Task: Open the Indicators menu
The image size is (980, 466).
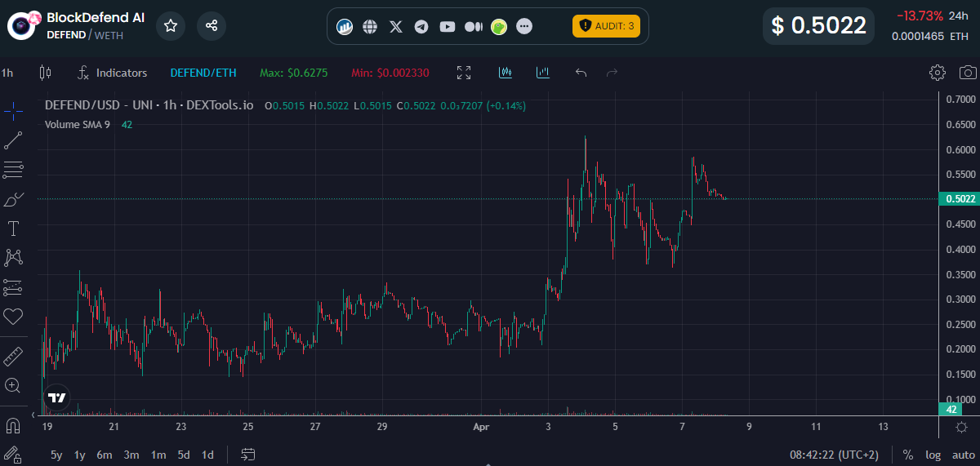Action: (x=113, y=73)
